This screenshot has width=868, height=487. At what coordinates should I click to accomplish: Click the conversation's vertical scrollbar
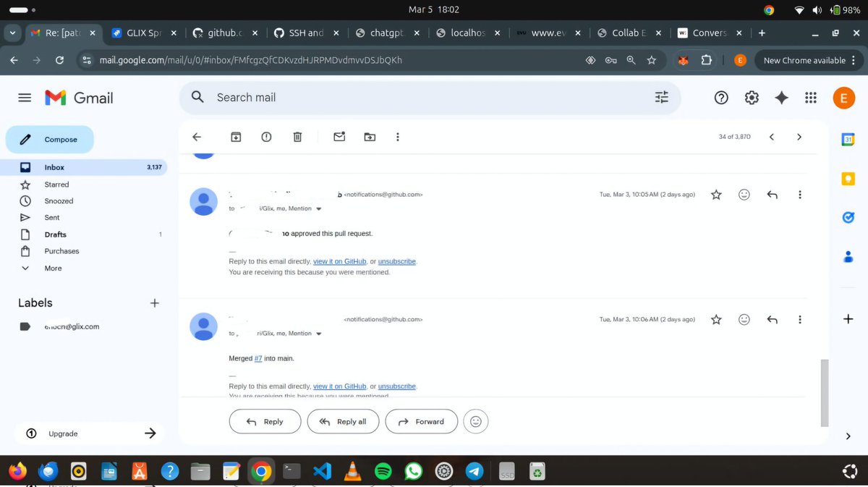[x=825, y=393]
